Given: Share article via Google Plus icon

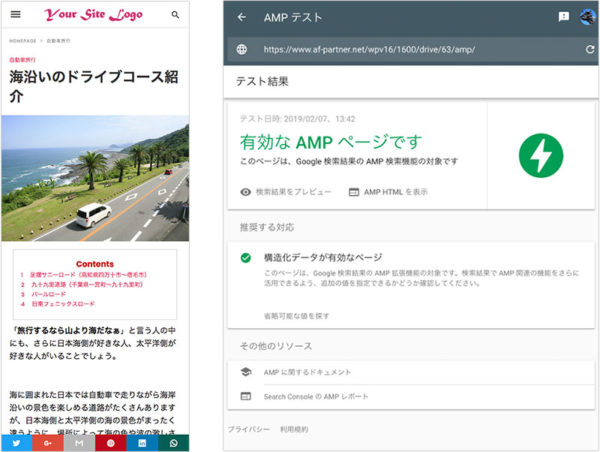Looking at the screenshot, I should 48,443.
